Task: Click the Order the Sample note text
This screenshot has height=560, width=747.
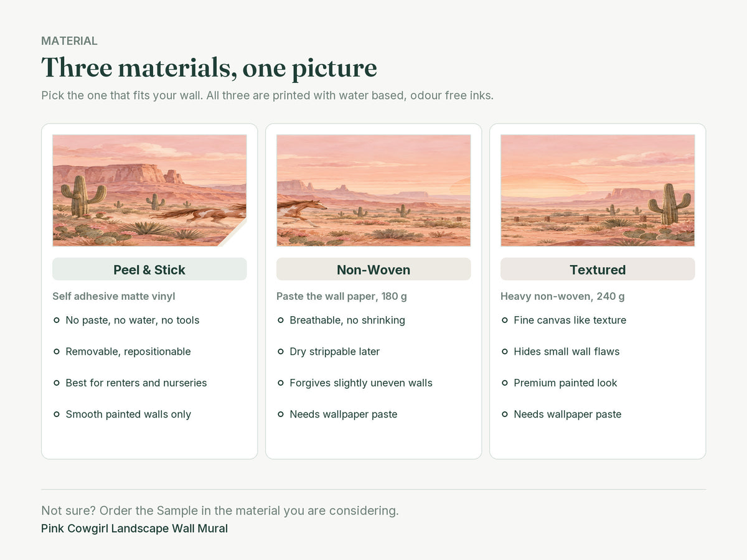Action: pyautogui.click(x=220, y=511)
